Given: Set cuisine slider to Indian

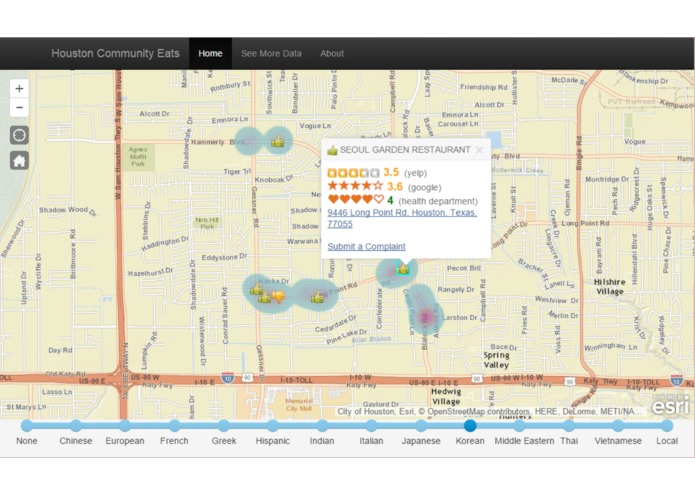Looking at the screenshot, I should [x=322, y=426].
